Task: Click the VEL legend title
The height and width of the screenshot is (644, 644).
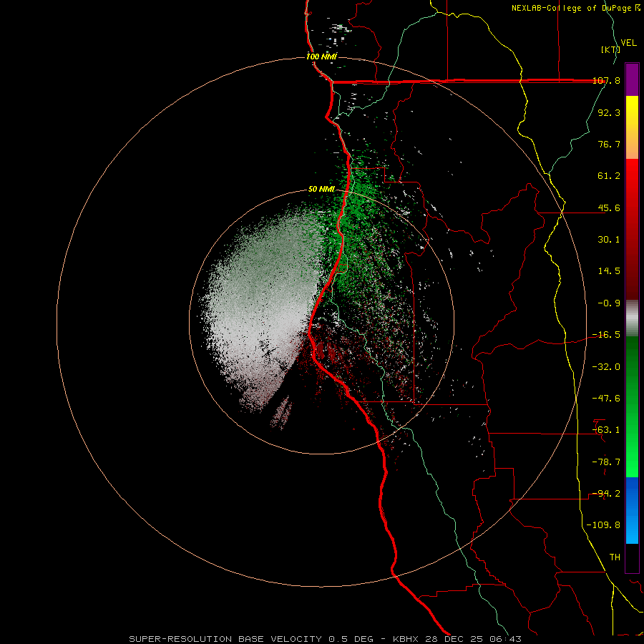Action: tap(628, 43)
